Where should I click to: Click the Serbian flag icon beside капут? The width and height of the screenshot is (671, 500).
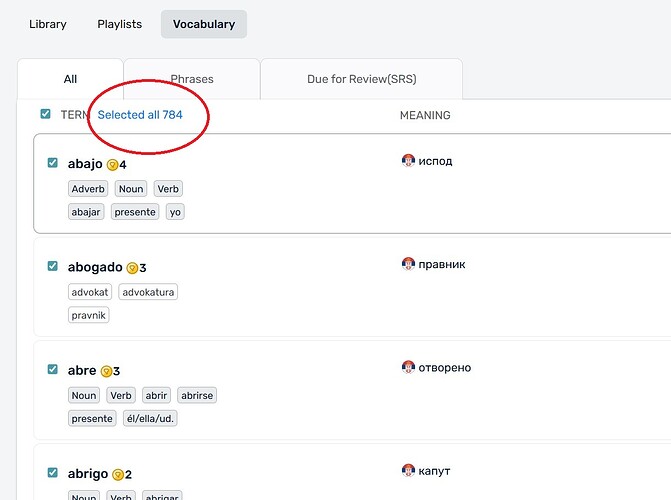click(408, 470)
